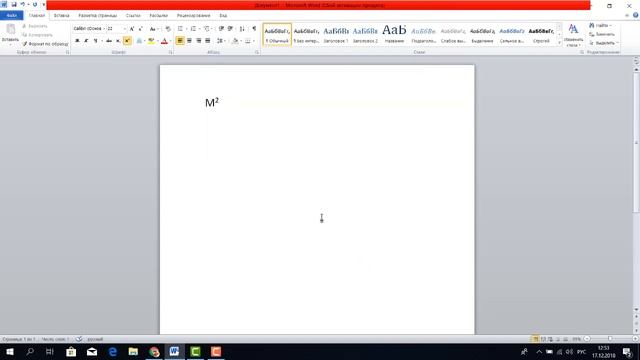Click Replace in the Editing group
640x360 pixels.
click(x=602, y=34)
